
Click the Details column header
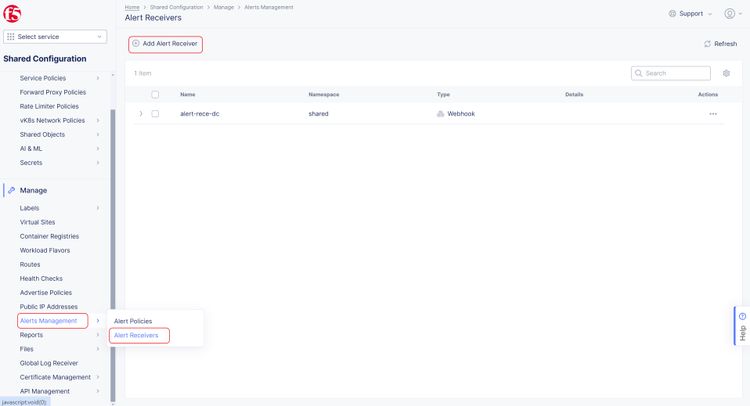pos(574,95)
